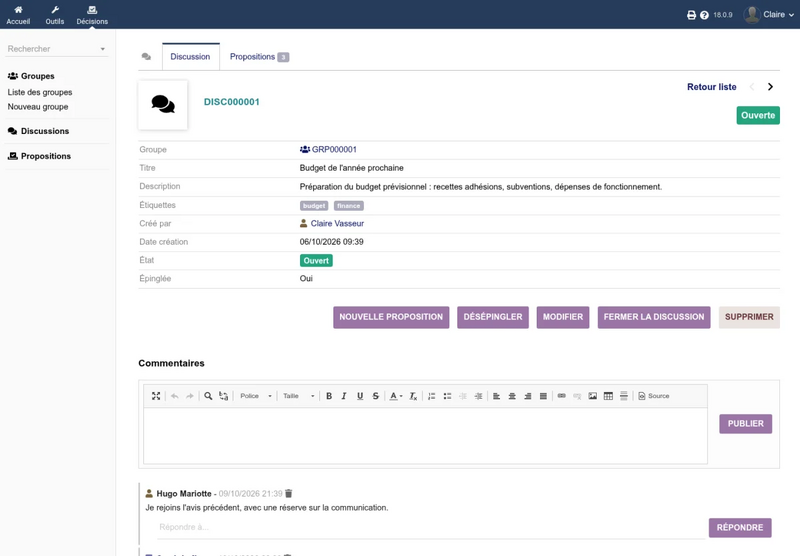This screenshot has width=800, height=556.
Task: Insert a table in comment
Action: (608, 396)
